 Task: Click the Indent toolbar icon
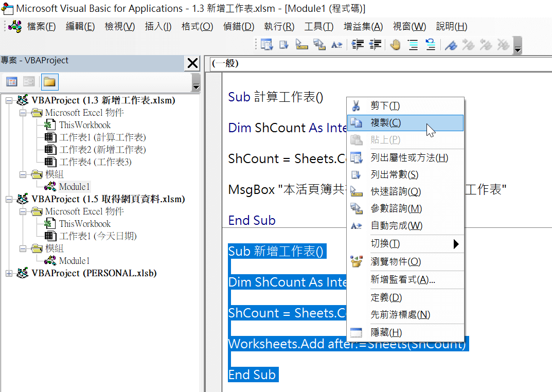358,45
